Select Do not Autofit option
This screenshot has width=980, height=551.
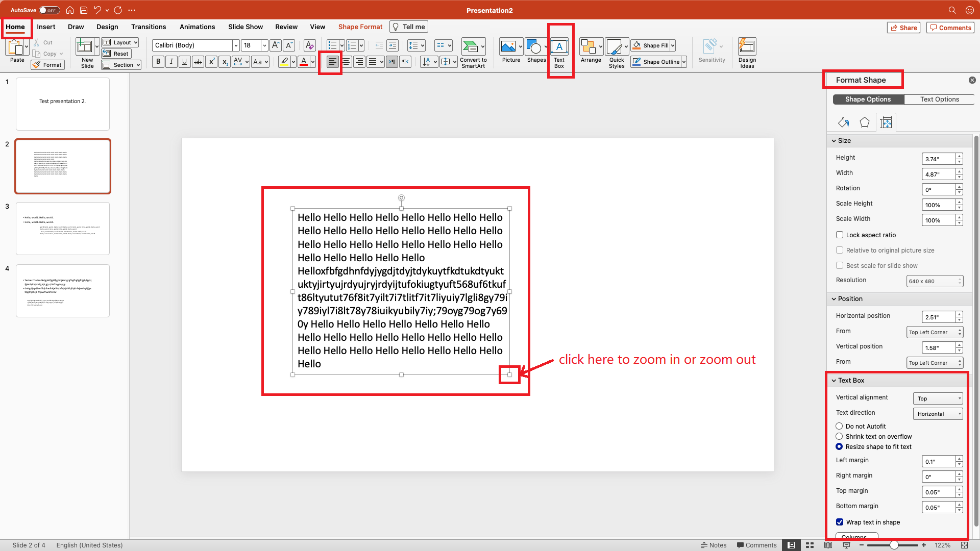point(839,426)
